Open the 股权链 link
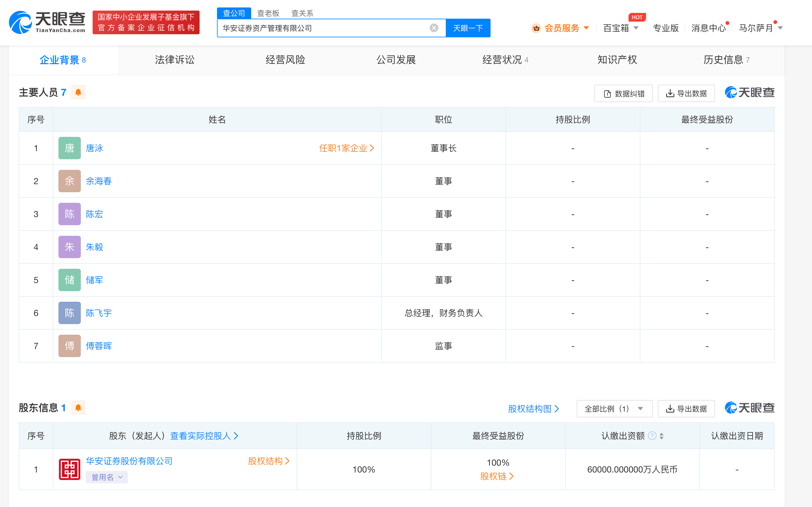The image size is (812, 507). pyautogui.click(x=497, y=477)
